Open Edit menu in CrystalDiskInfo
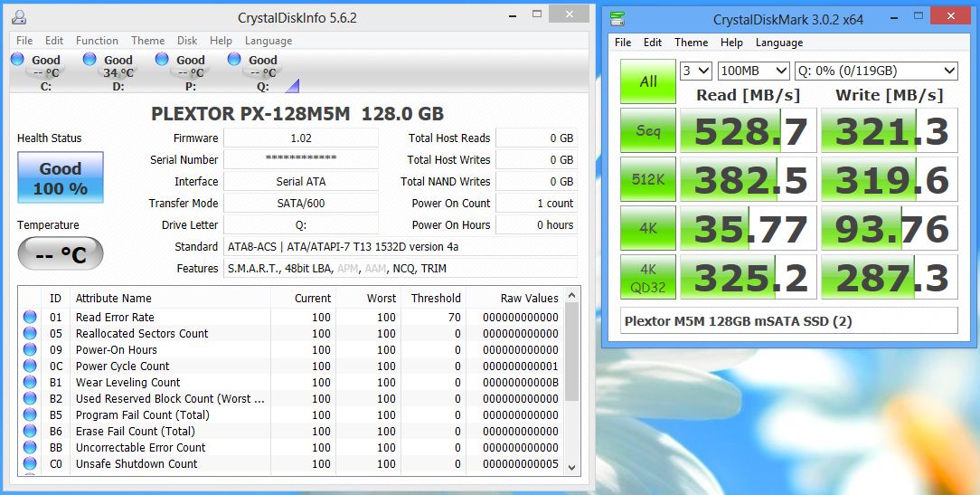Viewport: 980px width, 495px height. [x=54, y=41]
